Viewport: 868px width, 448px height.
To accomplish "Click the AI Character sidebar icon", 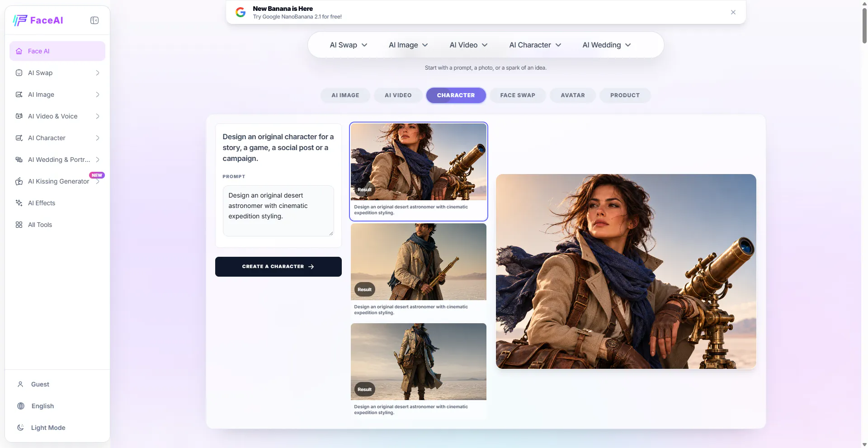I will [19, 138].
